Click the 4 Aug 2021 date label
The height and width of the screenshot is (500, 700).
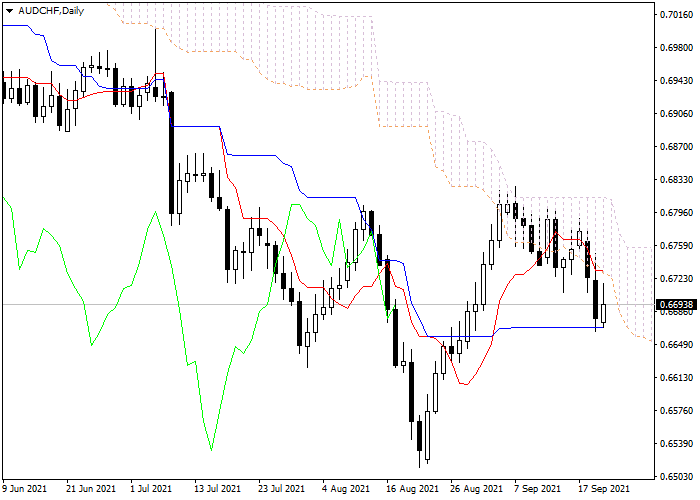click(x=346, y=489)
